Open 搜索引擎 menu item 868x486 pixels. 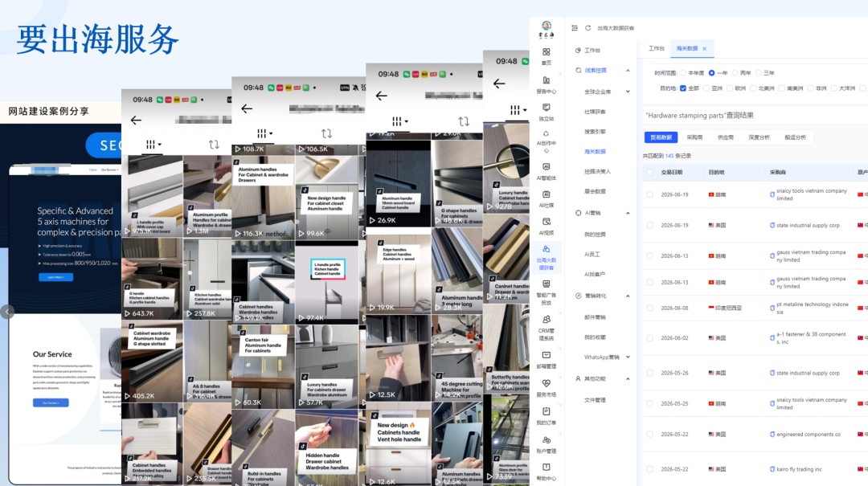pos(595,132)
